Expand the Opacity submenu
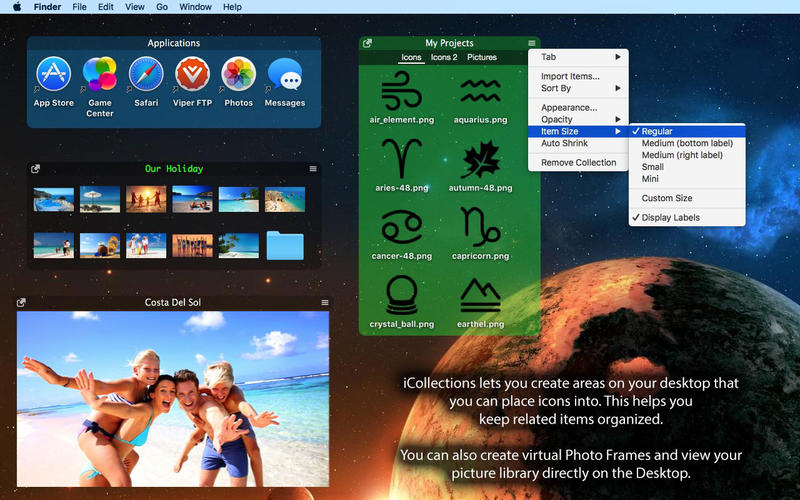 coord(578,119)
